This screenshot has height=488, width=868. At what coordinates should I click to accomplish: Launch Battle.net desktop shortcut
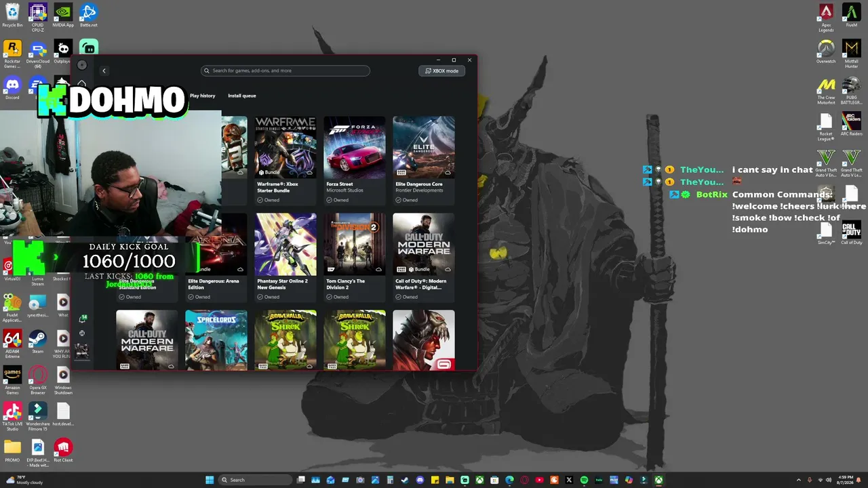88,15
